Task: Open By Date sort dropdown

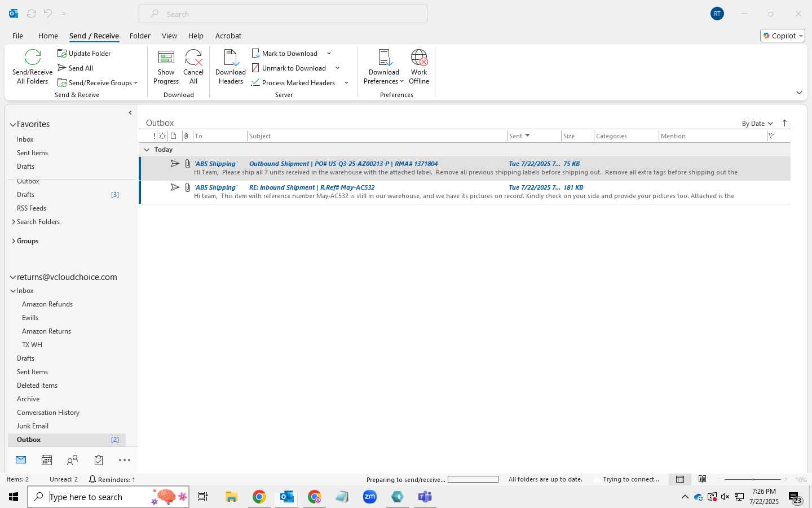Action: (757, 124)
